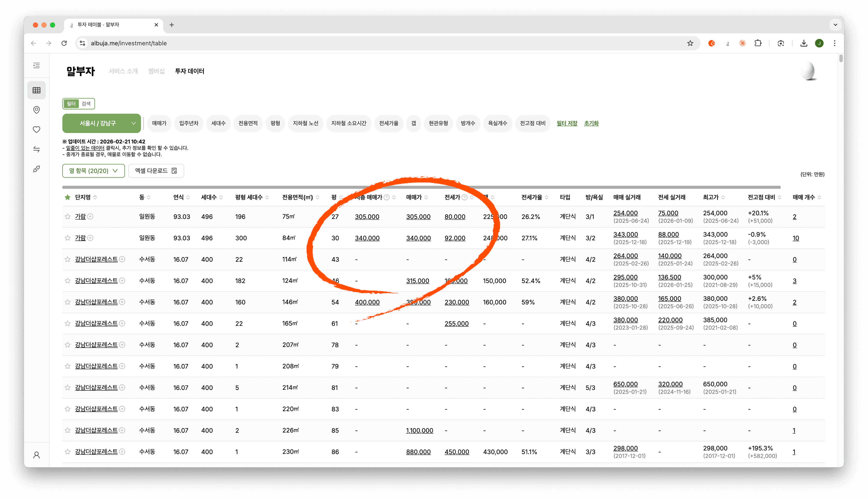
Task: Click the 필터 저장 link
Action: pyautogui.click(x=567, y=123)
